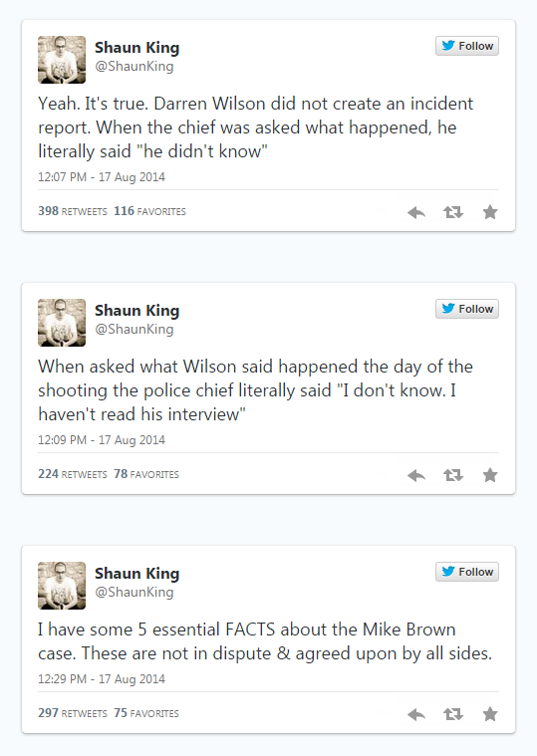Image resolution: width=537 pixels, height=756 pixels.
Task: View the 398 retweets list
Action: 73,211
